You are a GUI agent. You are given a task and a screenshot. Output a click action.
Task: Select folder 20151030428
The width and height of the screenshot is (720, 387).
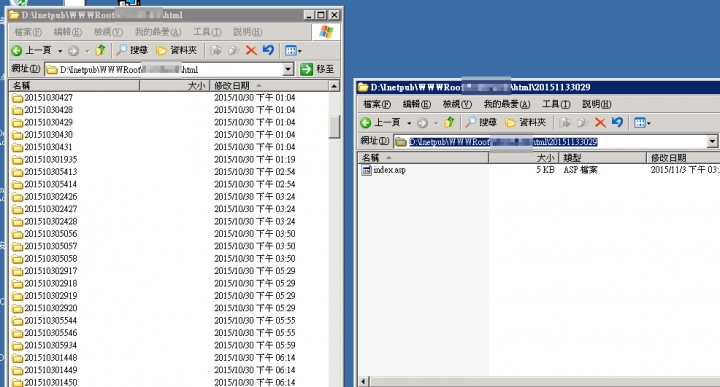tap(43, 110)
